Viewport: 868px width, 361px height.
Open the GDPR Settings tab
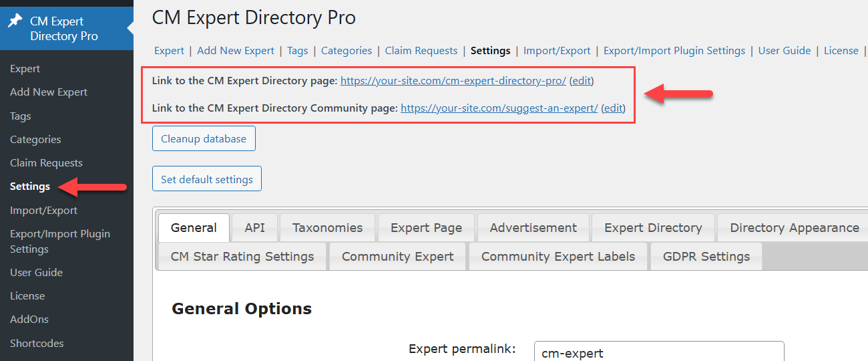click(706, 257)
